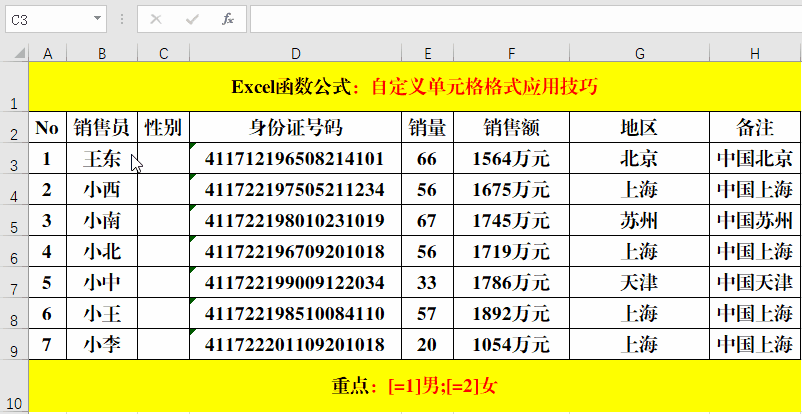
Task: Select the sales amount cell '1564万元'
Action: 511,158
